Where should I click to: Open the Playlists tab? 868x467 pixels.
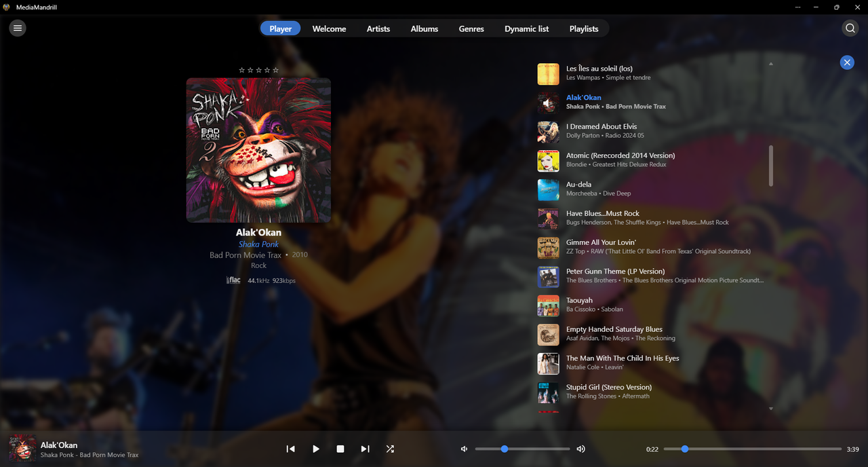pyautogui.click(x=584, y=29)
